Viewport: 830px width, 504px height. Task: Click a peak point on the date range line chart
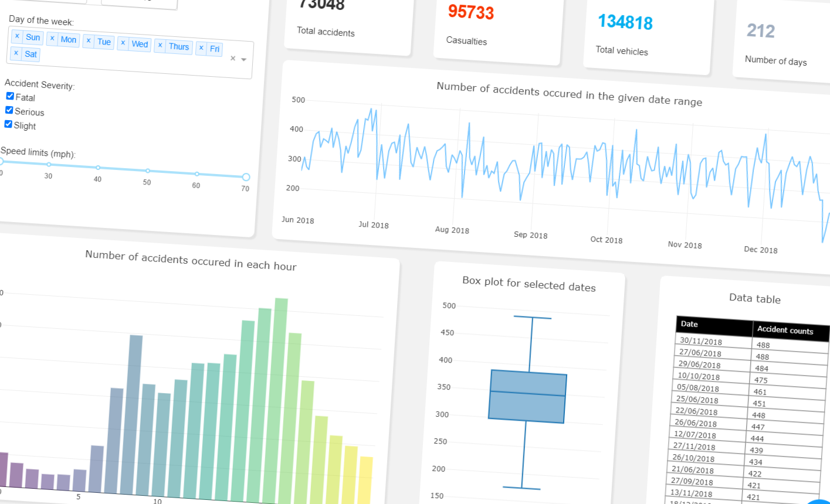point(372,109)
